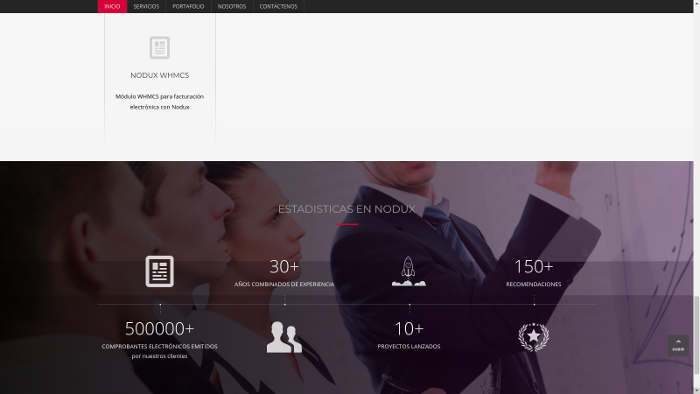This screenshot has width=700, height=394.
Task: Click the ESTADISTICAS EN NODUX heading
Action: (346, 209)
